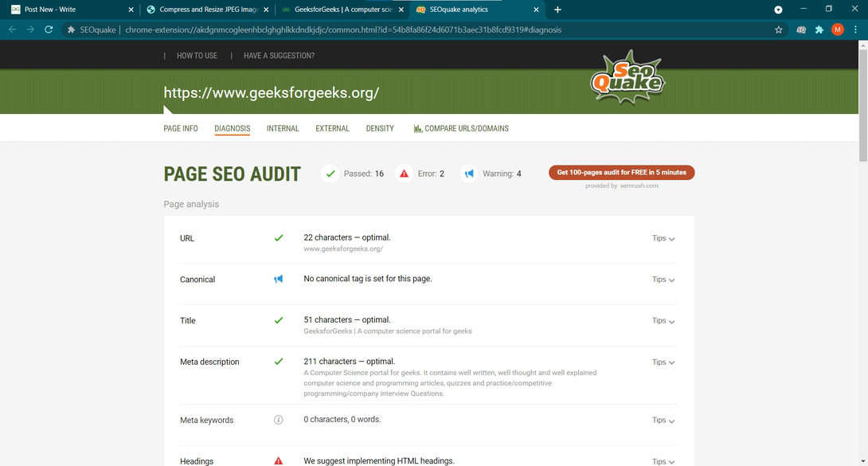Select the DIAGNOSIS tab
Viewport: 868px width, 466px height.
[233, 128]
